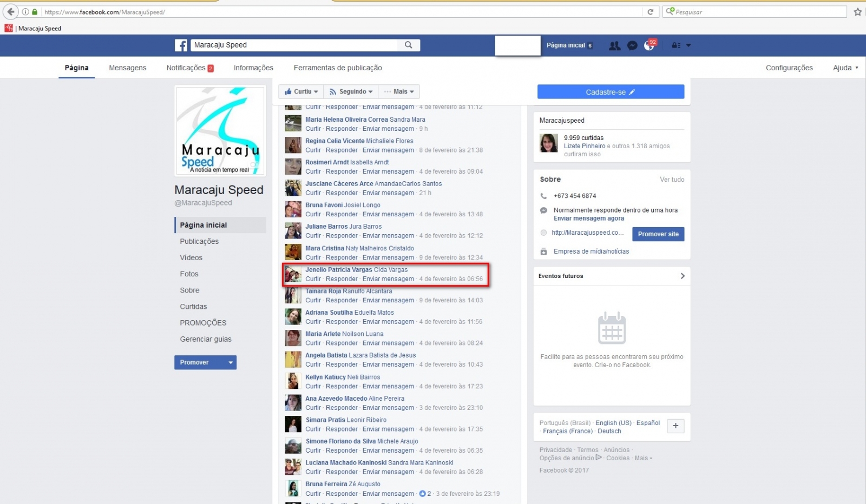Open the Promover dropdown arrow

pyautogui.click(x=231, y=362)
